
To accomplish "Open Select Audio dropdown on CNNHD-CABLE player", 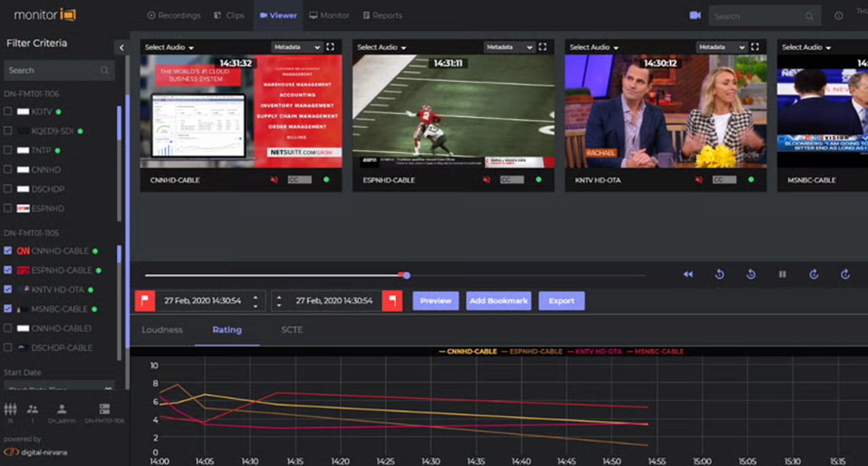I will (169, 47).
